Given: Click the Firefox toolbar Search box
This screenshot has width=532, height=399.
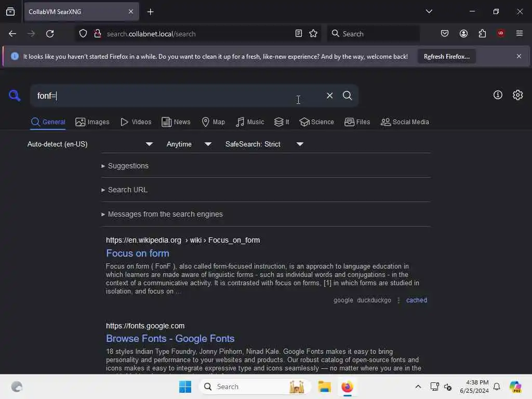Looking at the screenshot, I should click(373, 34).
